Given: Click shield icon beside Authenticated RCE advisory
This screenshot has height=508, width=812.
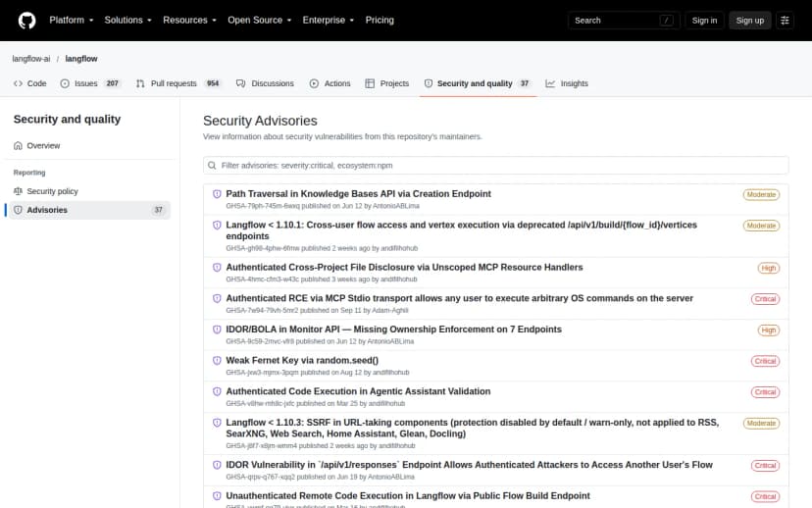Looking at the screenshot, I should tap(217, 299).
